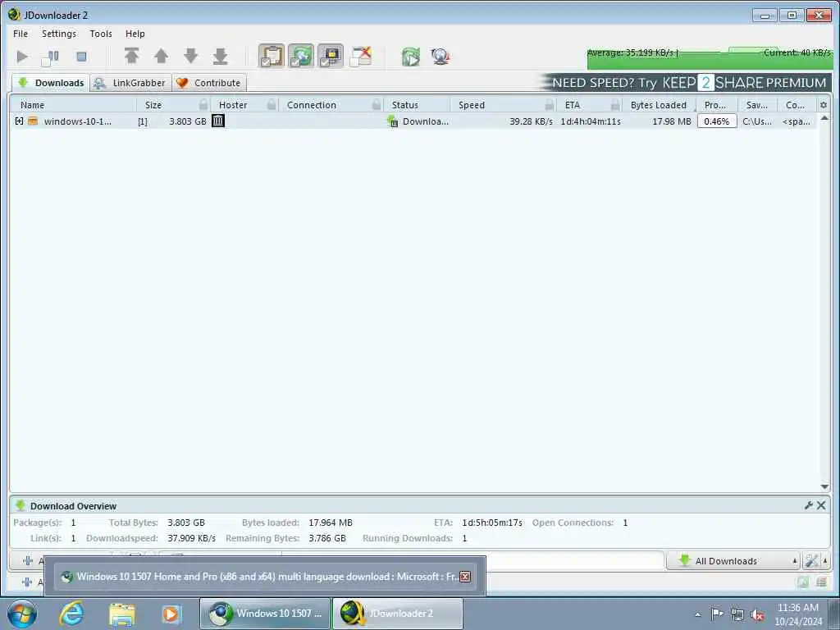Switch to the LinkGrabber tab
Screen dimensions: 840x630
(130, 83)
